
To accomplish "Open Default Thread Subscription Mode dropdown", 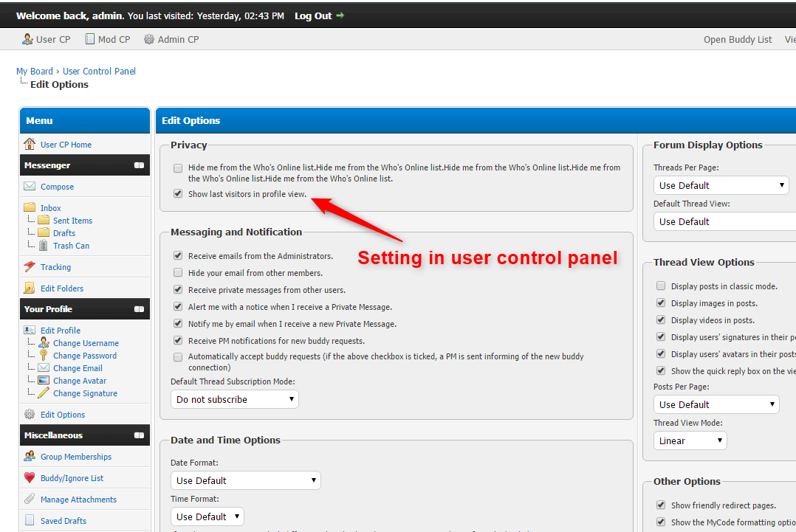I will 235,399.
